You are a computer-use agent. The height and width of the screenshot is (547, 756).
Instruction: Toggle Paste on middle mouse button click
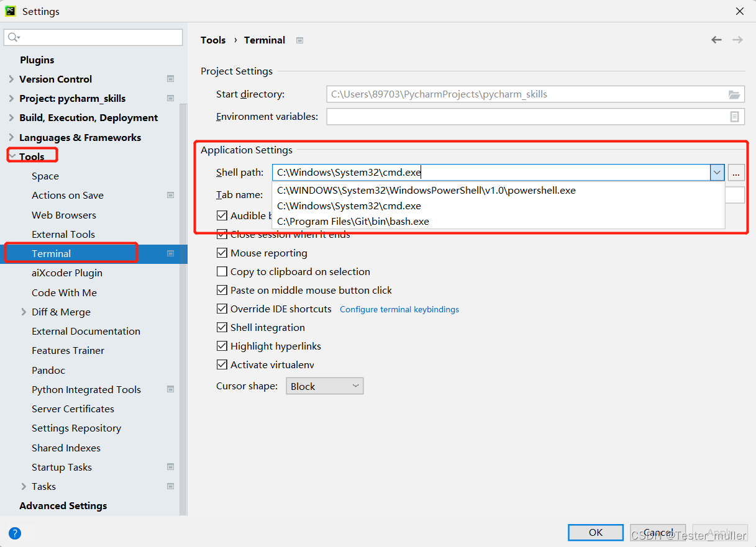[222, 291]
